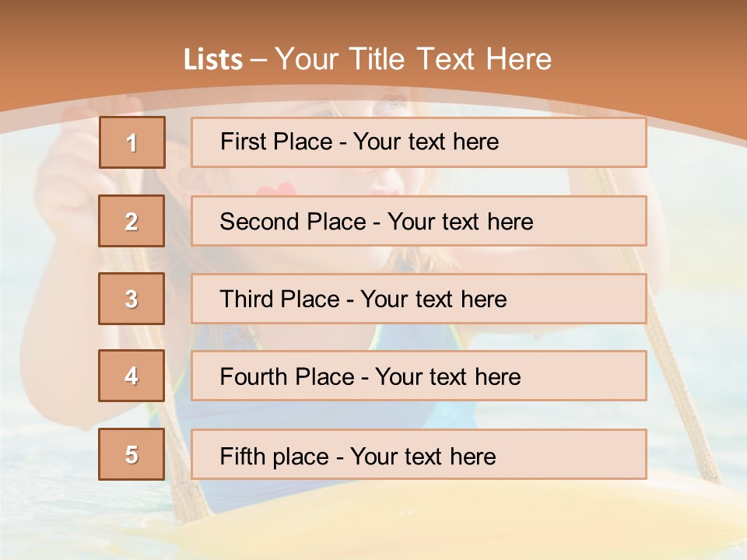Select the number 3 box
747x560 pixels.
click(x=132, y=299)
